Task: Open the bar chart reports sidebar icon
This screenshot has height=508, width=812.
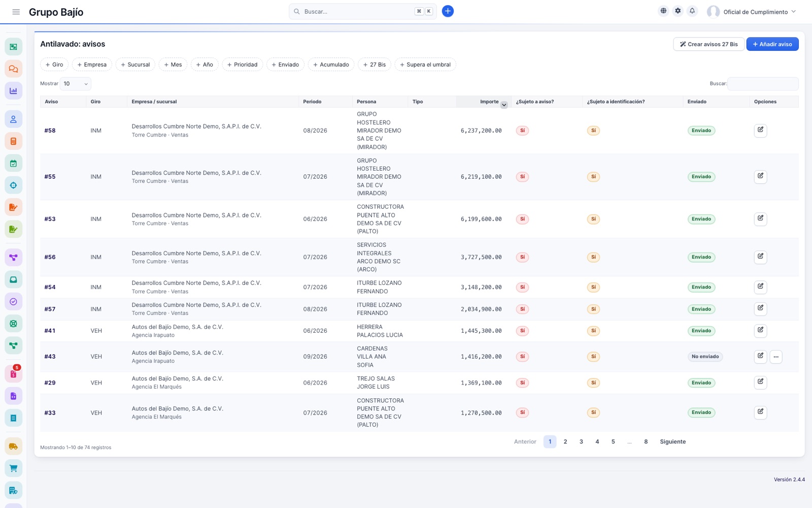Action: point(14,91)
